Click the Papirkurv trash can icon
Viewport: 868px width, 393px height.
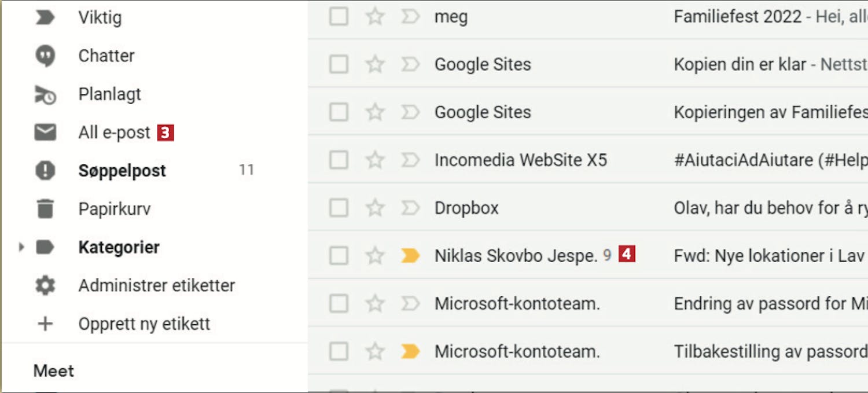pos(45,208)
